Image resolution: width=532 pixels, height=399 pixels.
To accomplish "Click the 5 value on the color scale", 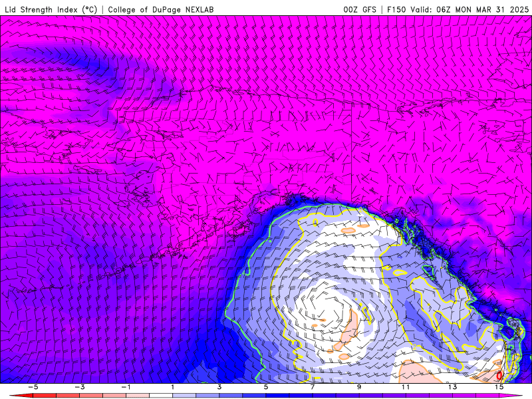I will tap(266, 387).
